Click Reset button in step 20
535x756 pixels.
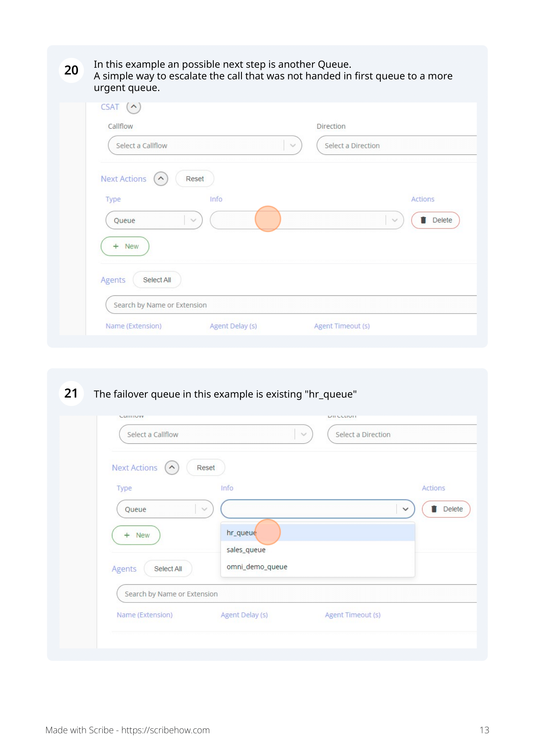(x=195, y=179)
